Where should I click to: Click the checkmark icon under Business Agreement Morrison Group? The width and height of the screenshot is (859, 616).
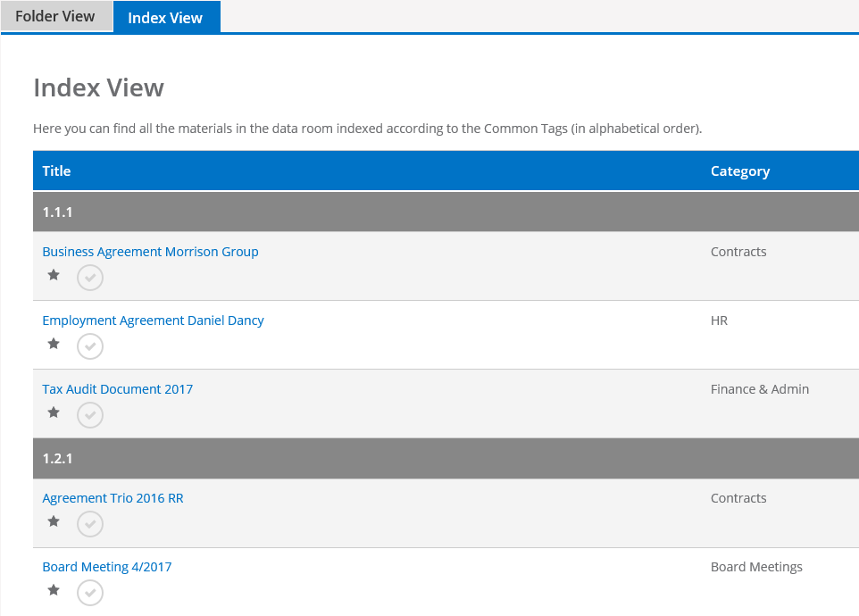click(89, 278)
